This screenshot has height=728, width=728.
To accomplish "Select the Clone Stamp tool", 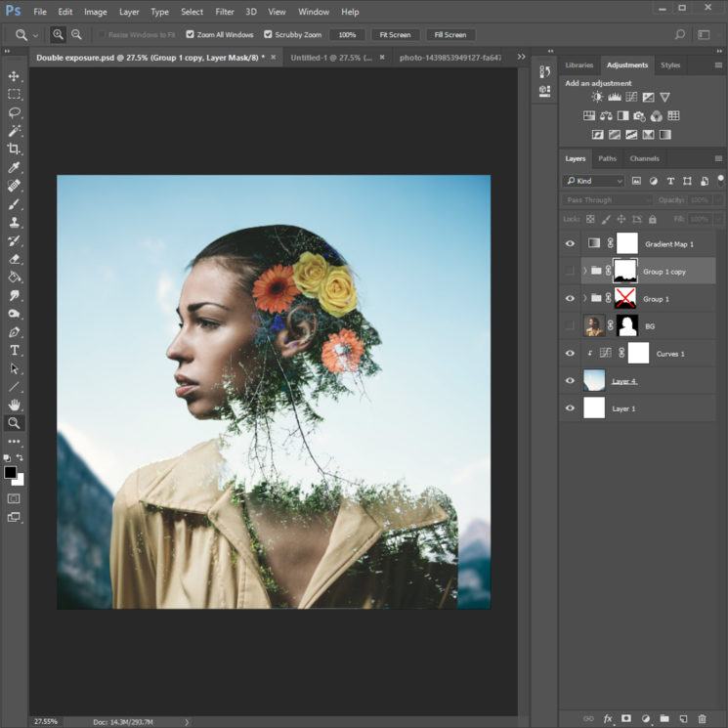I will [14, 223].
